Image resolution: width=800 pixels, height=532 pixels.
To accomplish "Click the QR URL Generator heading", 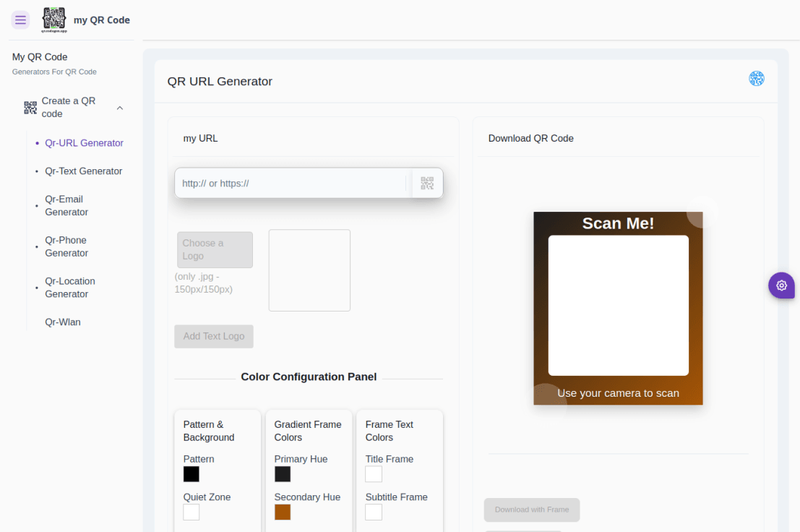I will [x=220, y=82].
